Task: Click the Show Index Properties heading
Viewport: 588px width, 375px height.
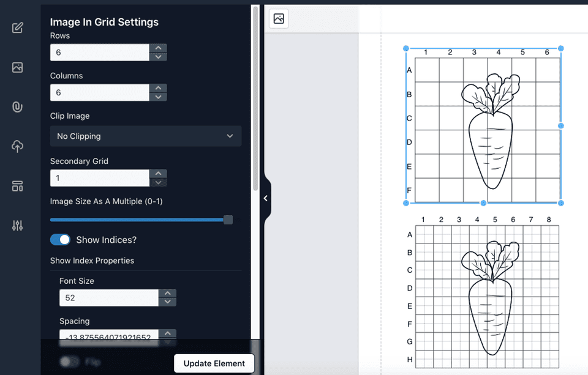Action: pyautogui.click(x=92, y=261)
